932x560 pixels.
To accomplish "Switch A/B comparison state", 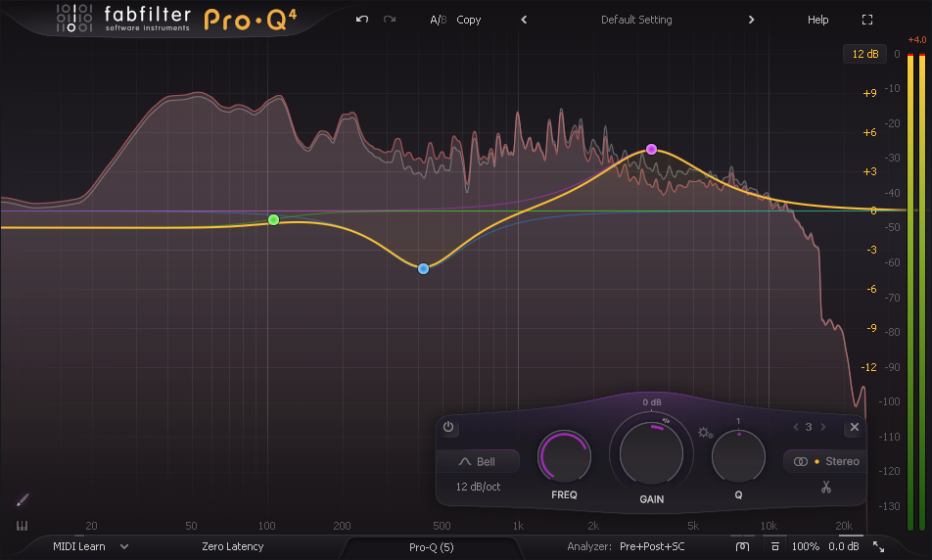I will pos(437,20).
